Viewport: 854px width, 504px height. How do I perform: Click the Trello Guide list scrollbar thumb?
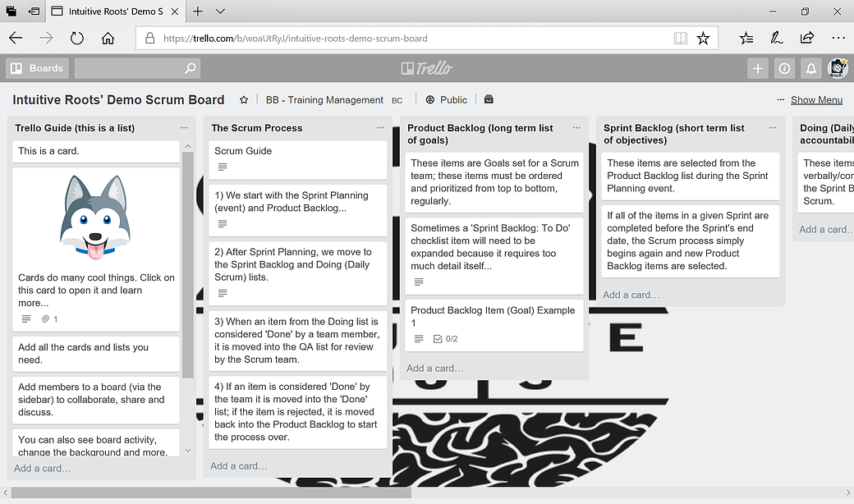pyautogui.click(x=188, y=264)
